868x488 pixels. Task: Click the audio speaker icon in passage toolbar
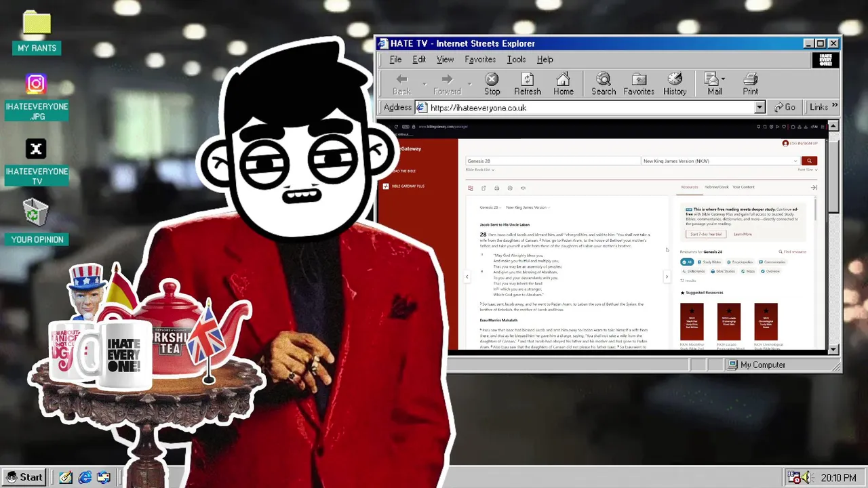(523, 188)
